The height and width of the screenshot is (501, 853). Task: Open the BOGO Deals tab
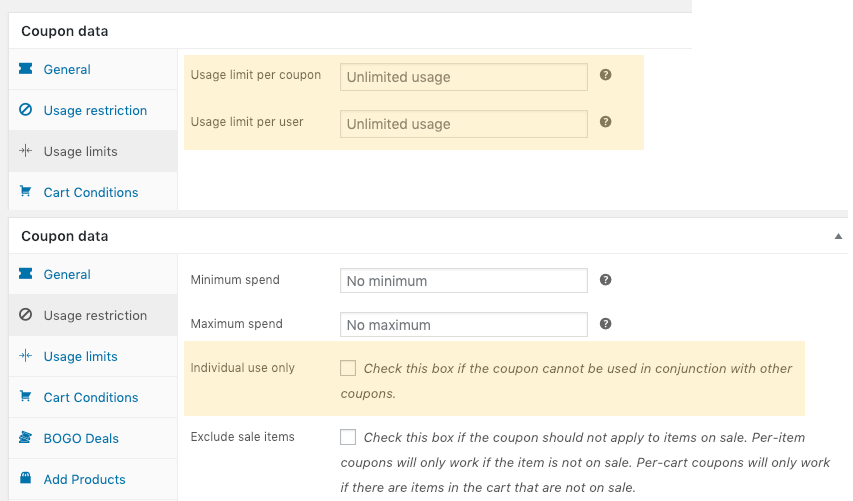81,438
